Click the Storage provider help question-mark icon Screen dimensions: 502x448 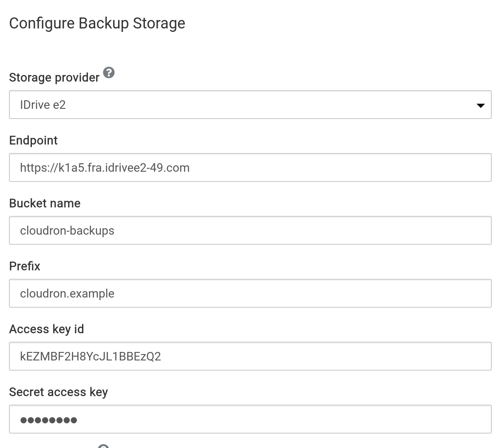109,73
